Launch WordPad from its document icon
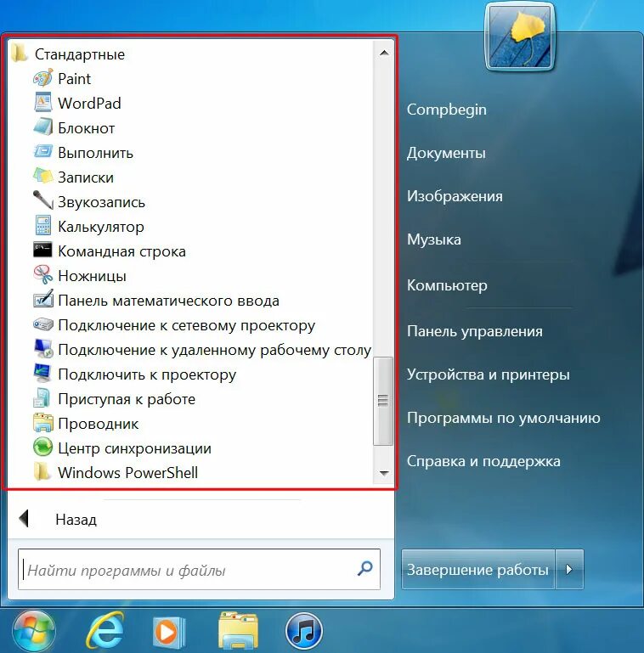644x653 pixels. 43,103
